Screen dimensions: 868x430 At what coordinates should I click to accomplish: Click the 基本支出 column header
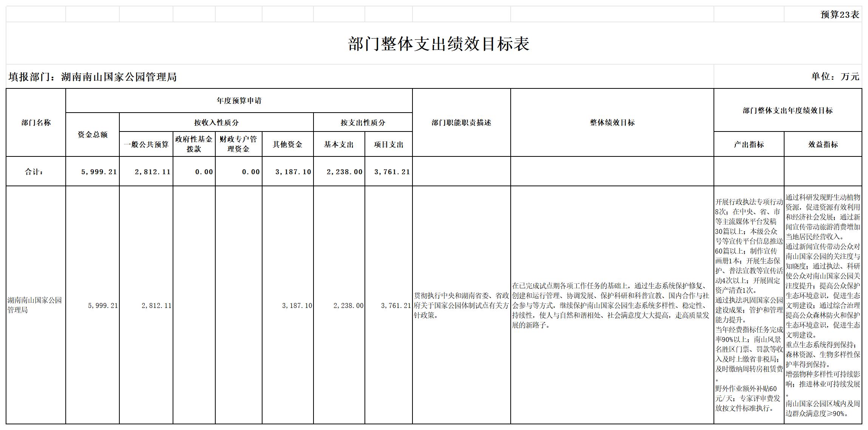click(339, 144)
